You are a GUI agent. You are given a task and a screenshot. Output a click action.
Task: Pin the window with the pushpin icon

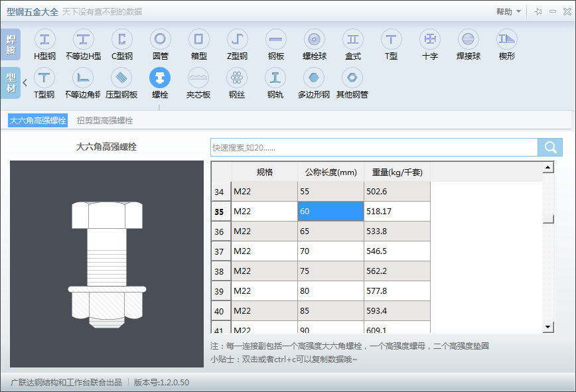pos(538,12)
